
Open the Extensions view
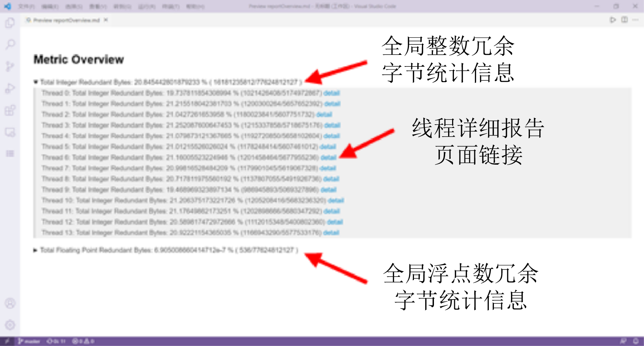click(x=10, y=110)
